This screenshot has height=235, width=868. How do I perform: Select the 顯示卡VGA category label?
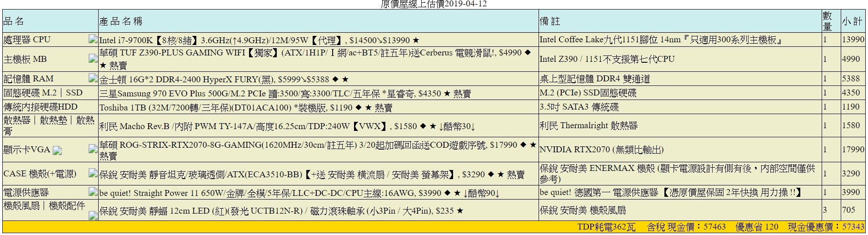click(27, 150)
